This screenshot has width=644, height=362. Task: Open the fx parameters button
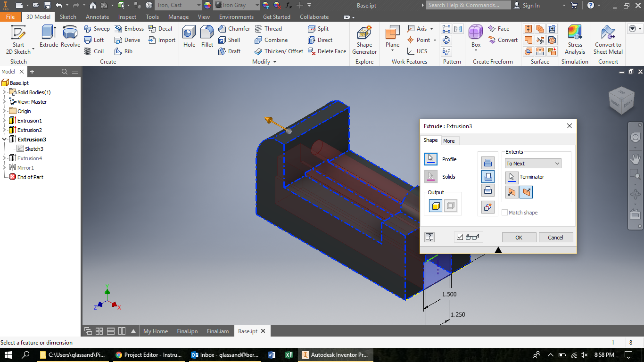pyautogui.click(x=289, y=5)
